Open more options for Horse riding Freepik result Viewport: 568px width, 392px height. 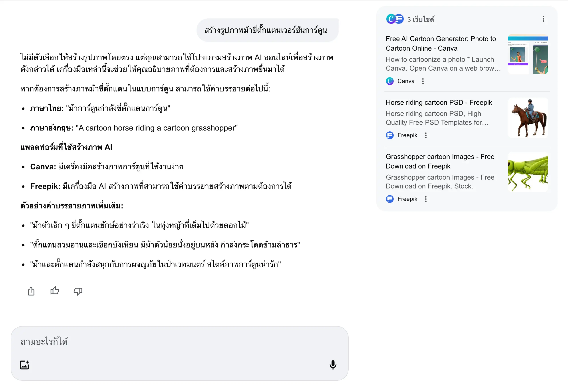426,135
